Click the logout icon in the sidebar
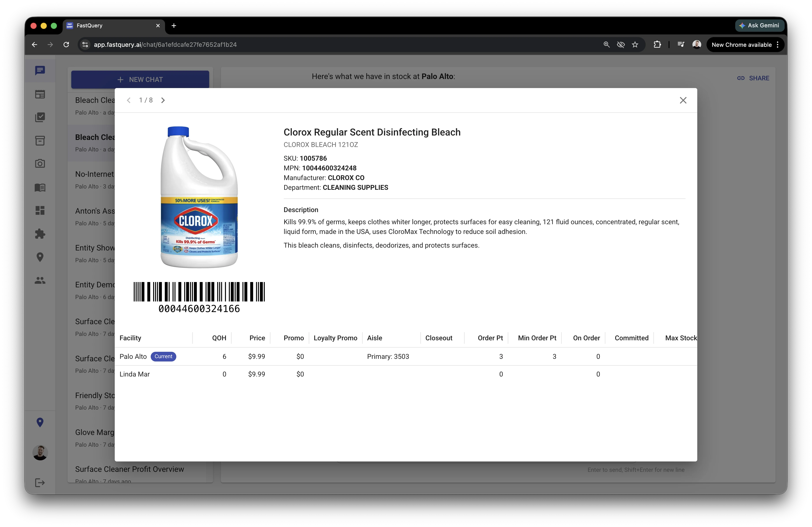812x527 pixels. (x=40, y=483)
